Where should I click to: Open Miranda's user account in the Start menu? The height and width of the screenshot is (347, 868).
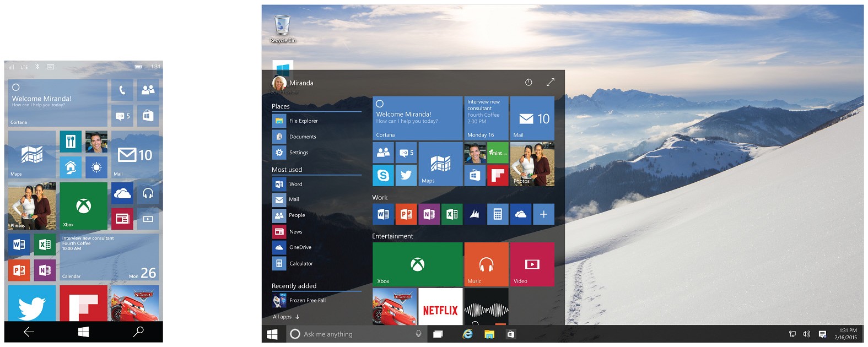click(293, 83)
